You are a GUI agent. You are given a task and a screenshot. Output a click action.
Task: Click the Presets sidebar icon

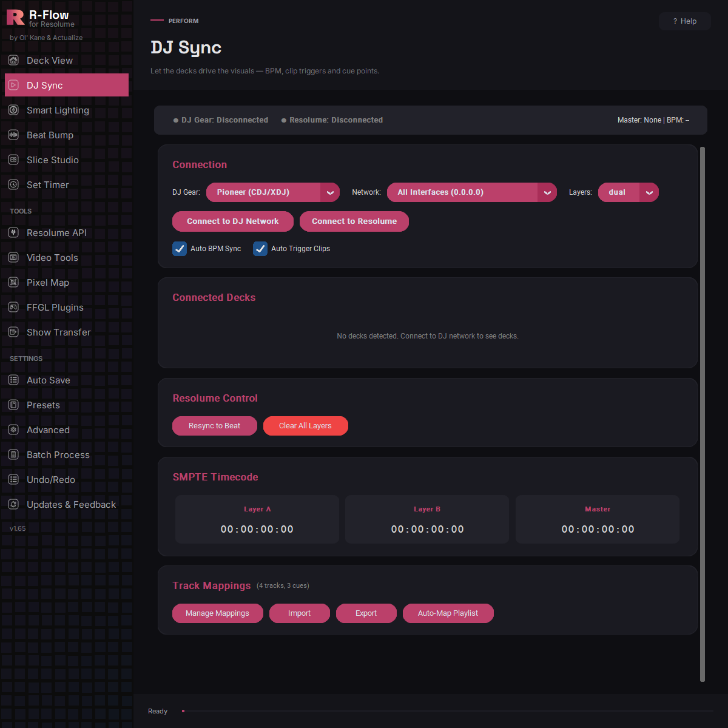tap(13, 405)
